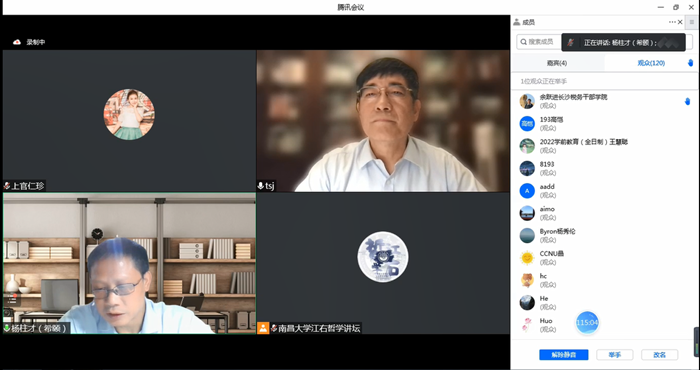Screen dimensions: 700x370
Task: Click the cloud recording indicator icon
Action: [17, 42]
